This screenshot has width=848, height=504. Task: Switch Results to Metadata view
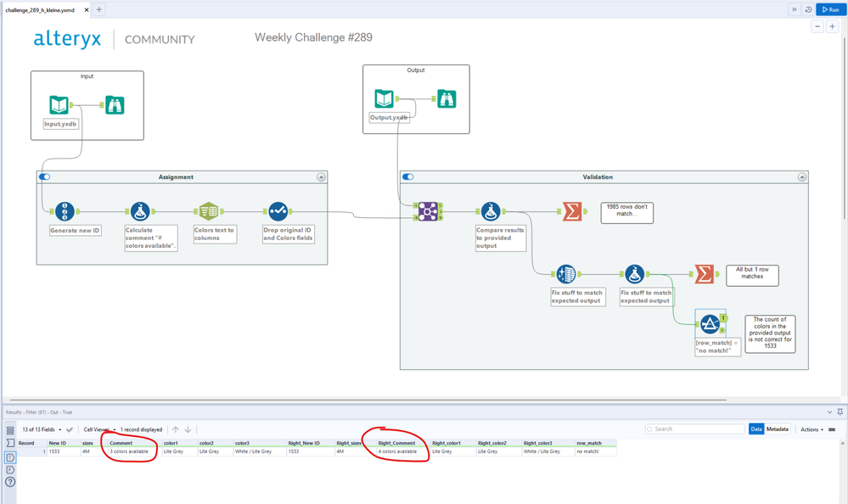point(778,428)
